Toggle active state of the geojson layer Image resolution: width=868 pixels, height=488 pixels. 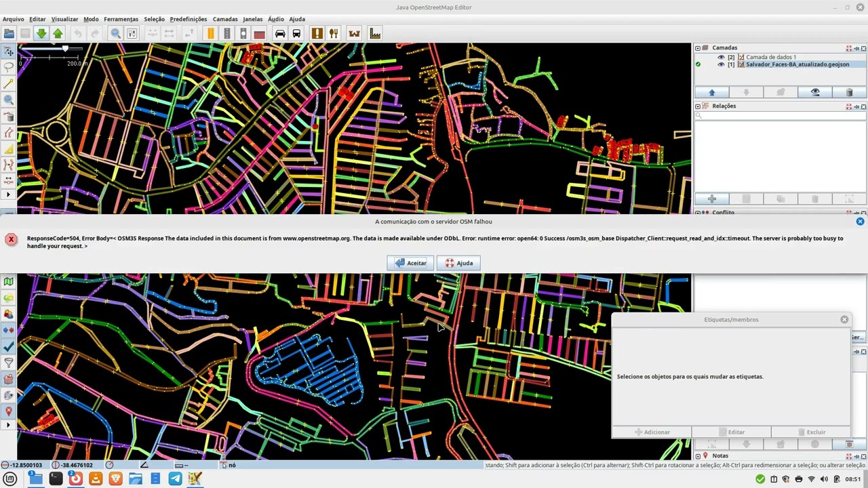pos(698,64)
